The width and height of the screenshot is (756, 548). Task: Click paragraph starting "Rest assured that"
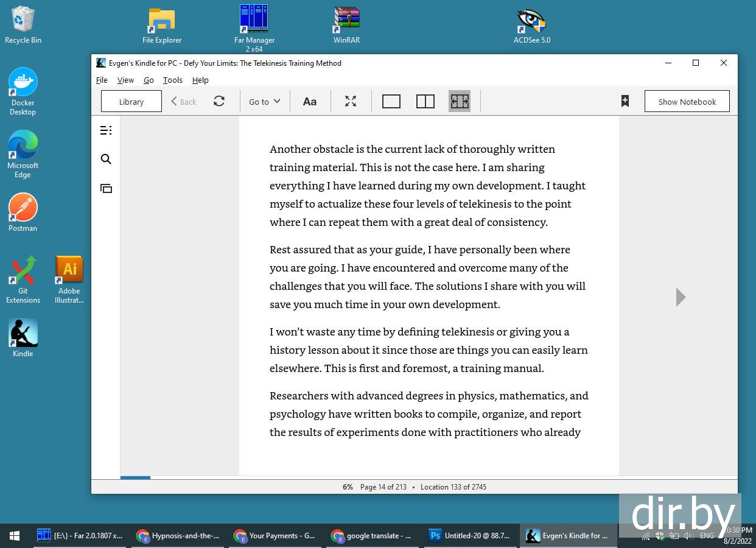(x=428, y=277)
